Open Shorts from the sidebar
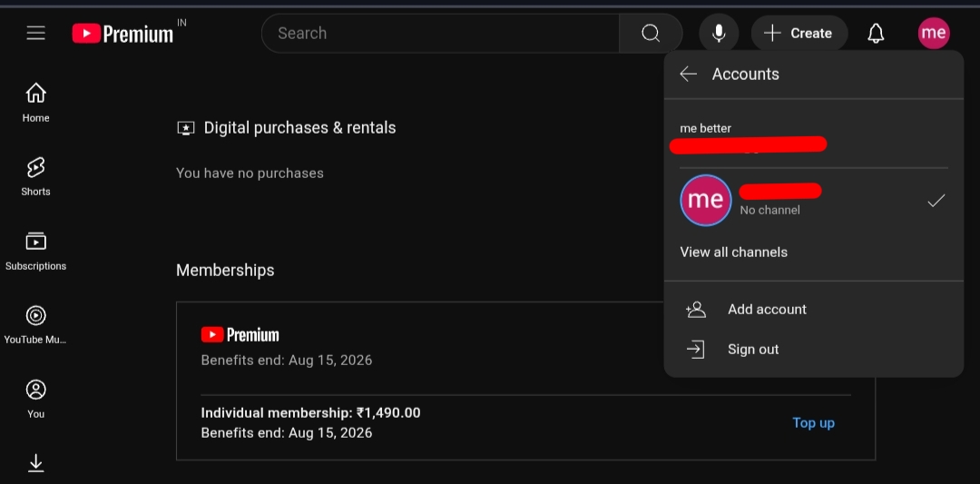The image size is (980, 484). (x=35, y=176)
